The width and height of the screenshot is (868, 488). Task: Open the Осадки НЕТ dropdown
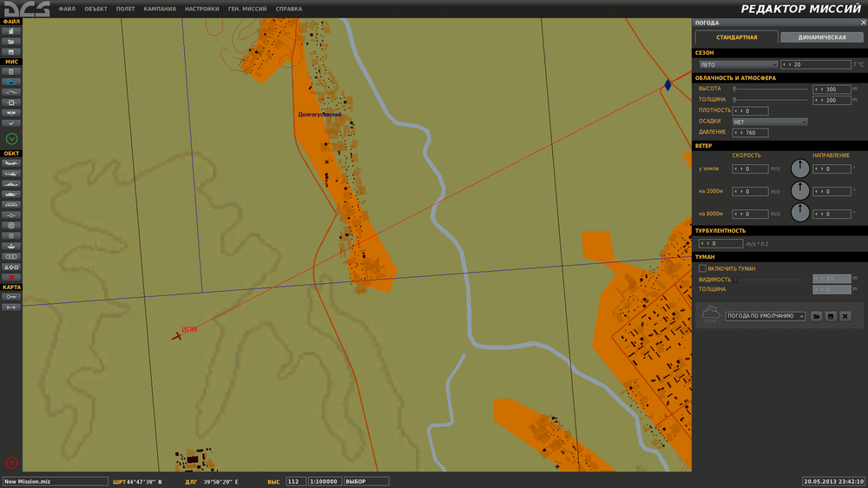pos(769,122)
